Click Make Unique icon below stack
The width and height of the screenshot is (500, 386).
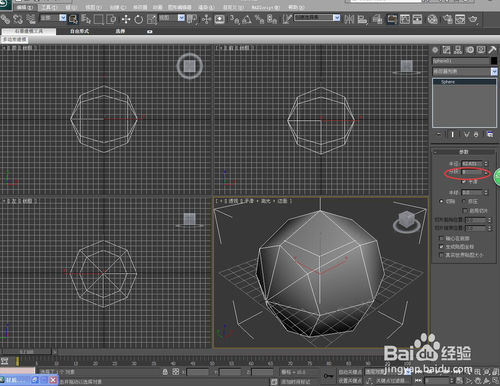pos(466,134)
